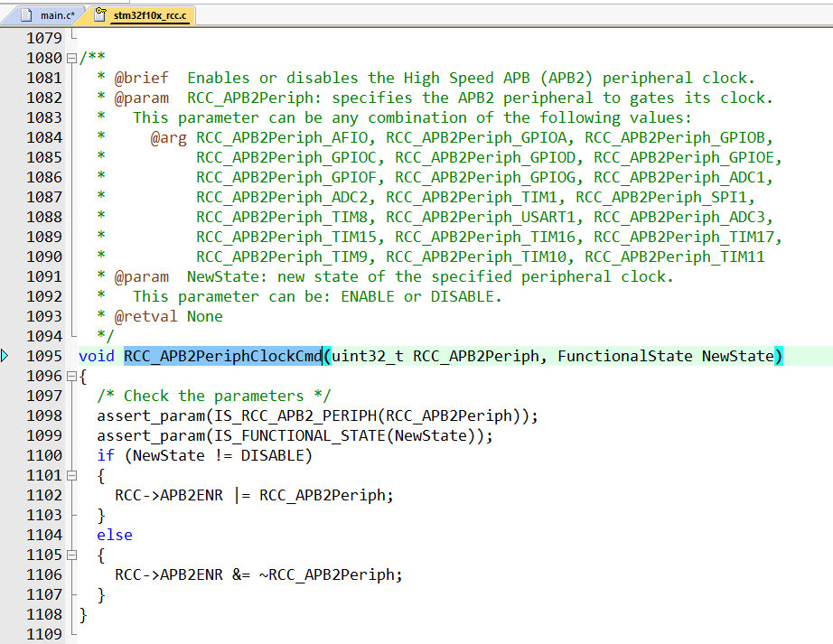The height and width of the screenshot is (644, 833).
Task: Click the @arg tag on line 1084
Action: point(168,138)
